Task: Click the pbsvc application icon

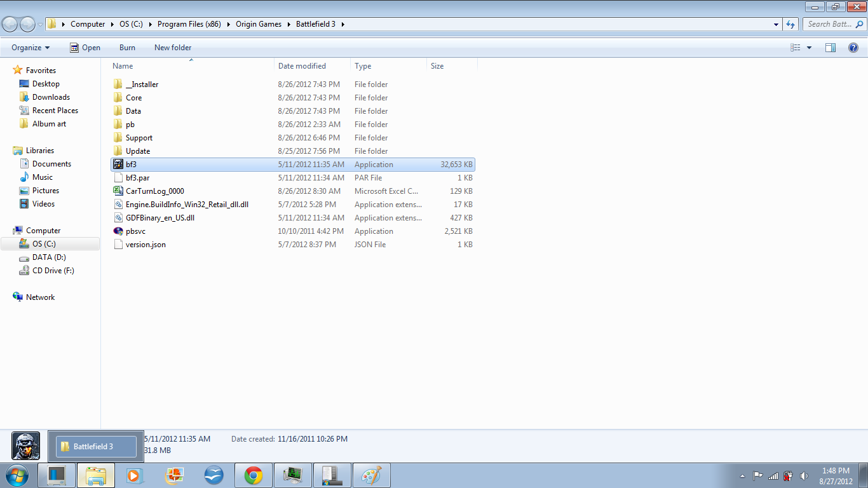Action: [118, 231]
